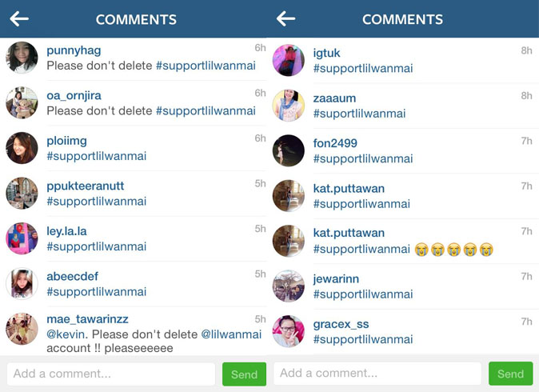Tap the right green Send button
Screen dimensions: 539x392
[510, 374]
